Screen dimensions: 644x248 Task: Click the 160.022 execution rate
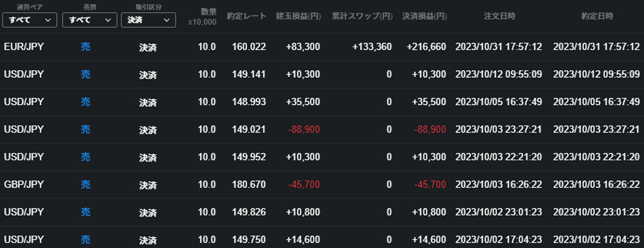[249, 47]
